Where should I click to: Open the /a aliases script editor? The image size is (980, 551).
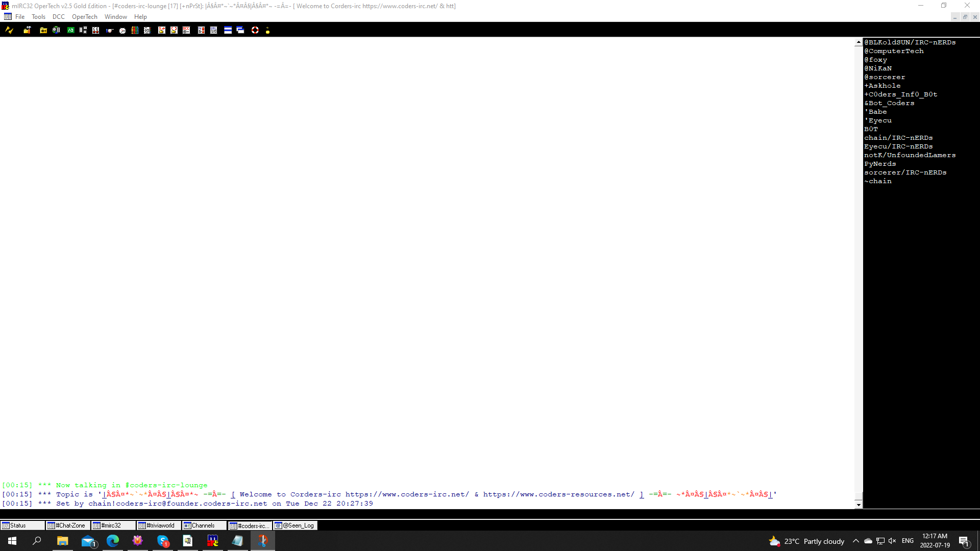(x=70, y=30)
